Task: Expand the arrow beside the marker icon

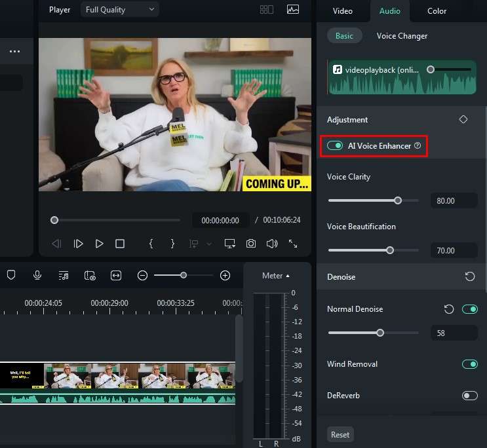Action: tap(209, 244)
